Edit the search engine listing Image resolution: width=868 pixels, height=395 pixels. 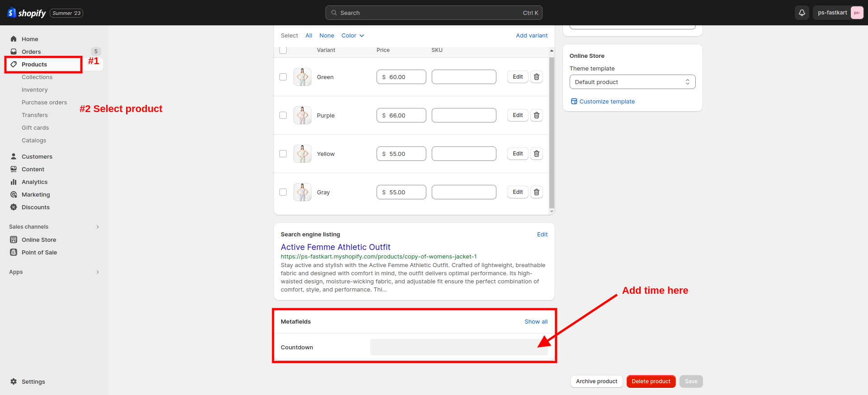tap(542, 235)
